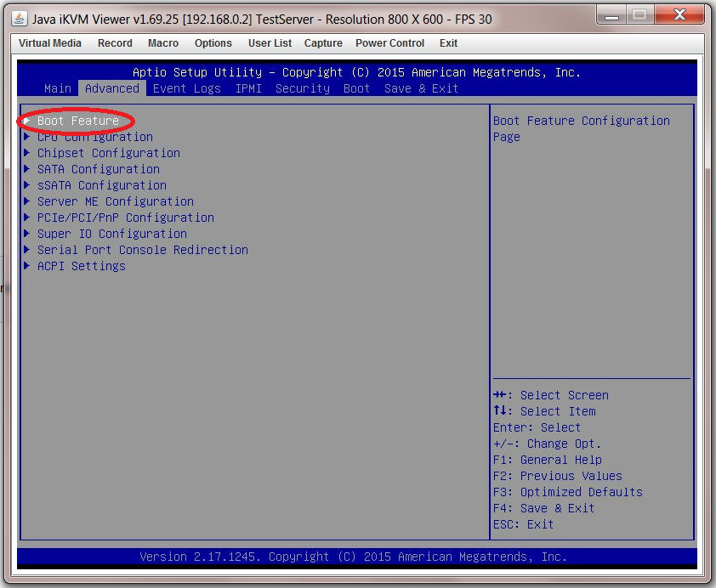Open the Record menu
This screenshot has width=716, height=588.
click(115, 43)
